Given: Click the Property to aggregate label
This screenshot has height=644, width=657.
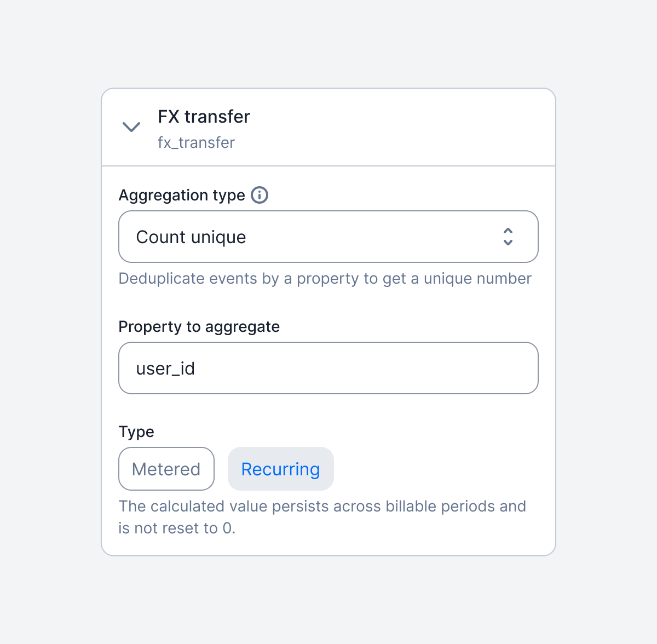Looking at the screenshot, I should click(199, 327).
